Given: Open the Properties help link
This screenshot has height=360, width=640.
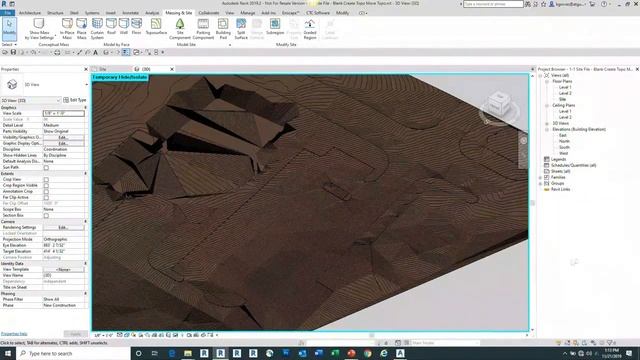Looking at the screenshot, I should click(x=14, y=334).
